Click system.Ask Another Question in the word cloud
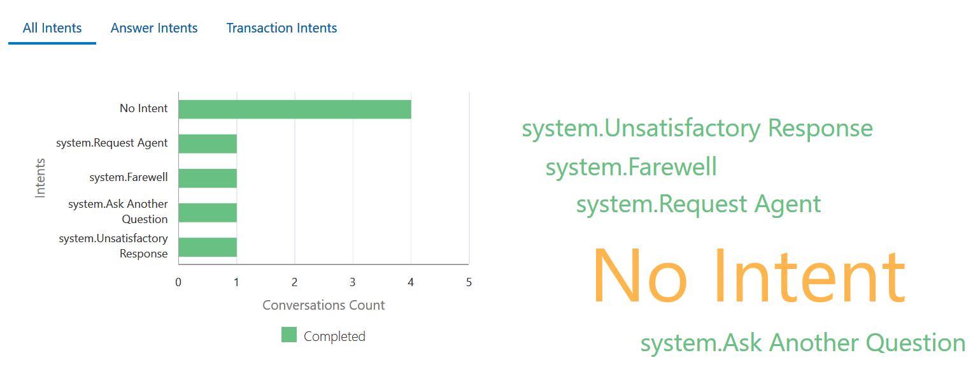The image size is (980, 376). 802,342
